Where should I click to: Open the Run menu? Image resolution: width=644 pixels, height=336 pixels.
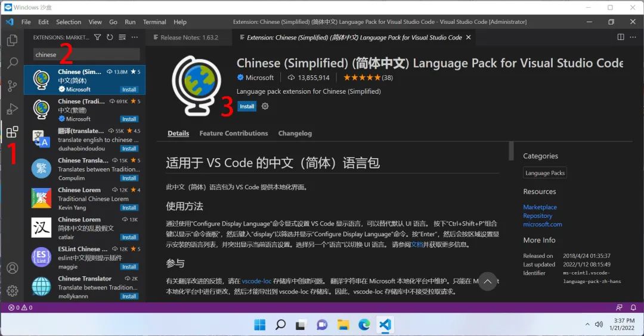click(x=130, y=22)
